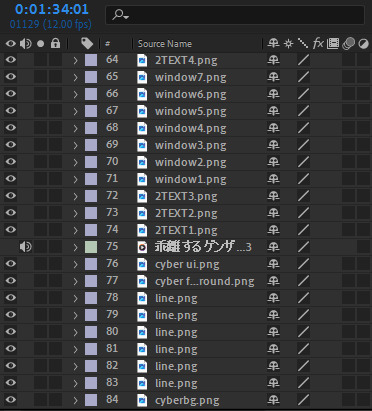Screen dimensions: 372x411
Task: Expand 2TEXT3.png layer properties
Action: [x=76, y=196]
